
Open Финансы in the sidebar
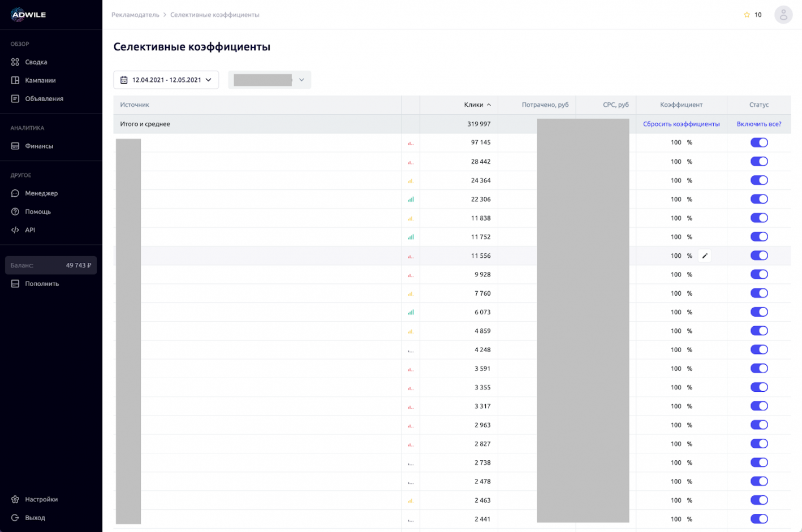coord(39,146)
